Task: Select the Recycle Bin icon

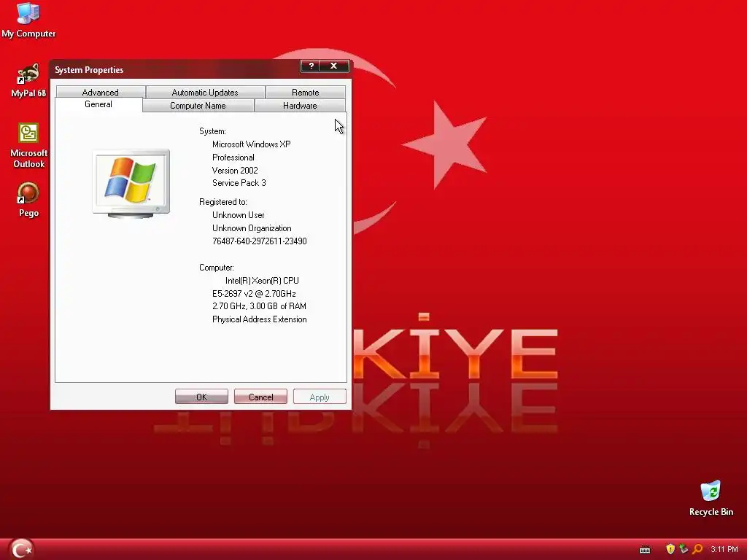Action: 711,499
